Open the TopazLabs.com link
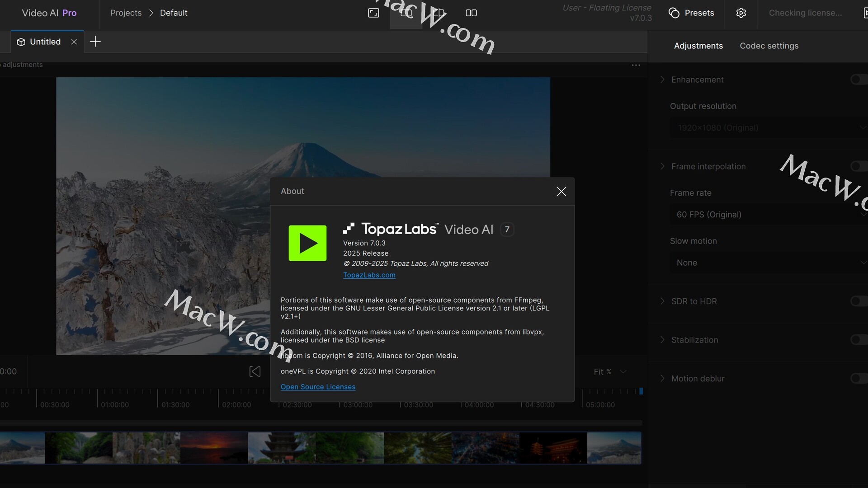The image size is (868, 488). [369, 275]
